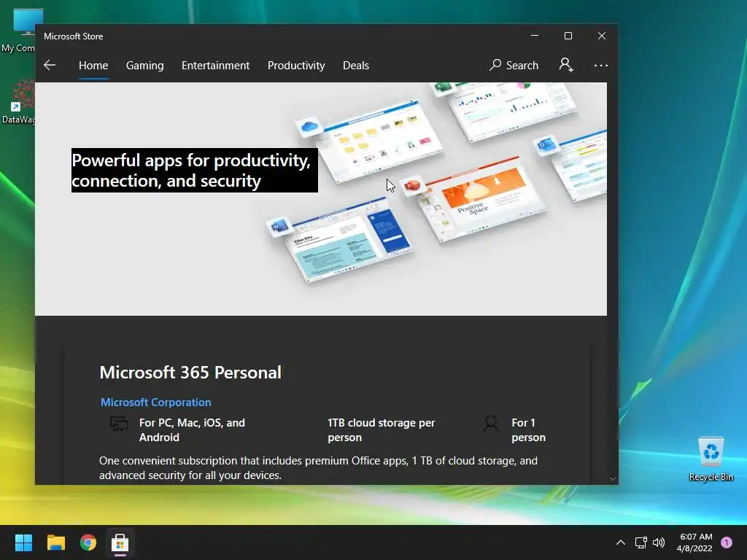The image size is (747, 560).
Task: Close the Microsoft Store window
Action: pos(602,36)
